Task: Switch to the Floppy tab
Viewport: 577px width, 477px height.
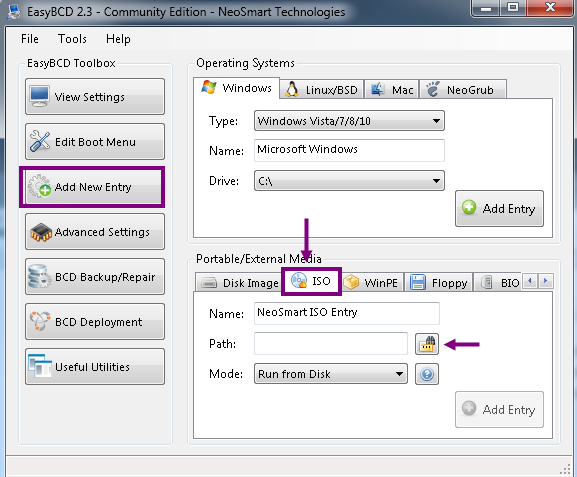Action: click(x=439, y=283)
